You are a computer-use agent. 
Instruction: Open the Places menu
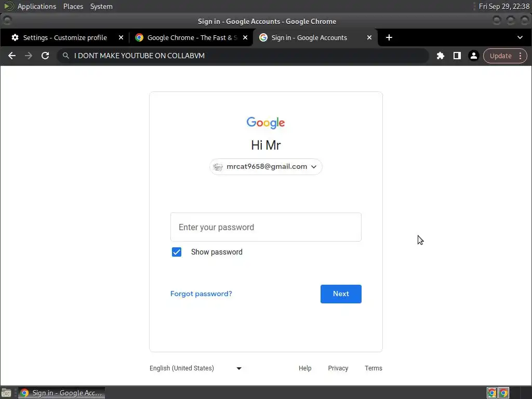tap(73, 6)
